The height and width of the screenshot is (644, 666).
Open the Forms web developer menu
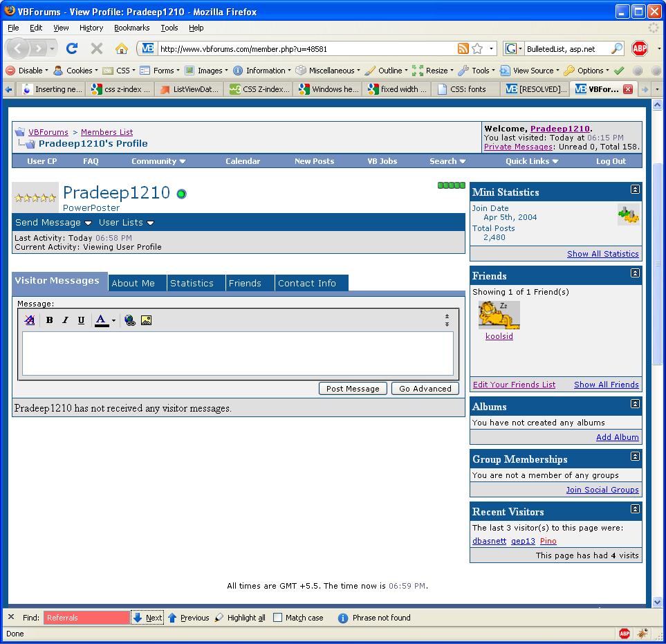(x=160, y=71)
